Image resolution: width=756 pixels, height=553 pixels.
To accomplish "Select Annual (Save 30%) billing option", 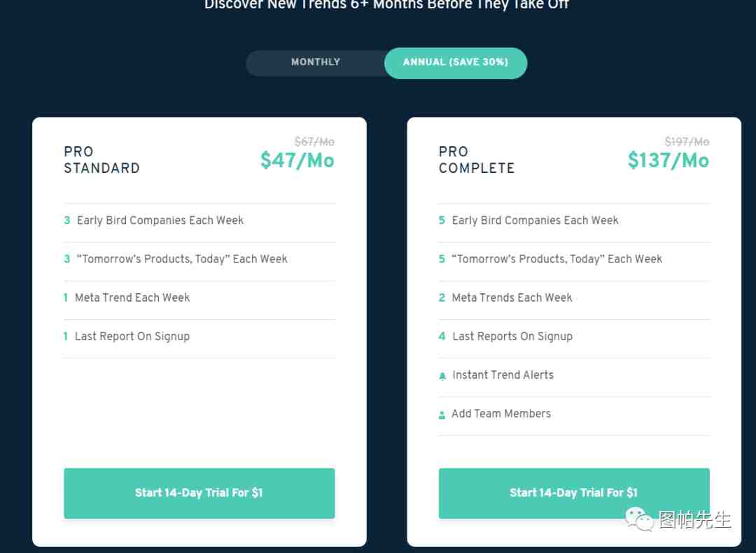I will [x=456, y=63].
